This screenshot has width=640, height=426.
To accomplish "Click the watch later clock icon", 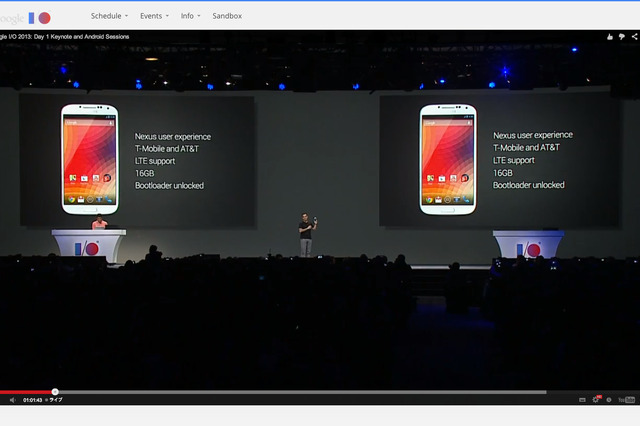I will [609, 400].
